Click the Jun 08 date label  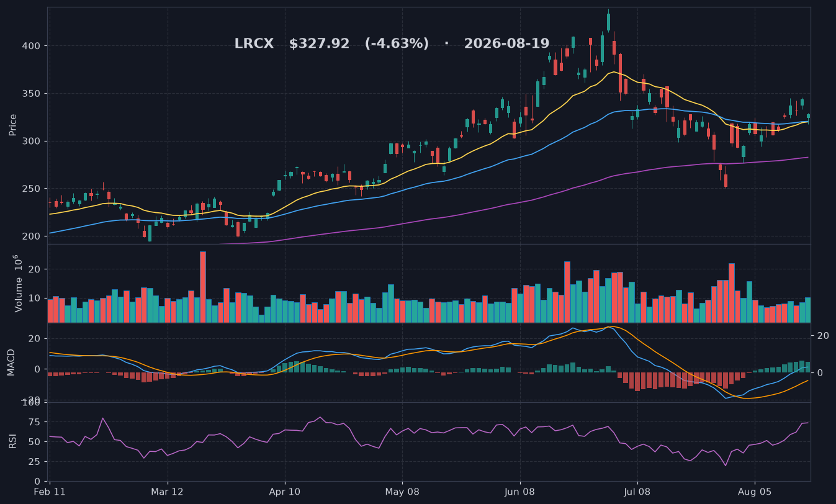tap(519, 491)
